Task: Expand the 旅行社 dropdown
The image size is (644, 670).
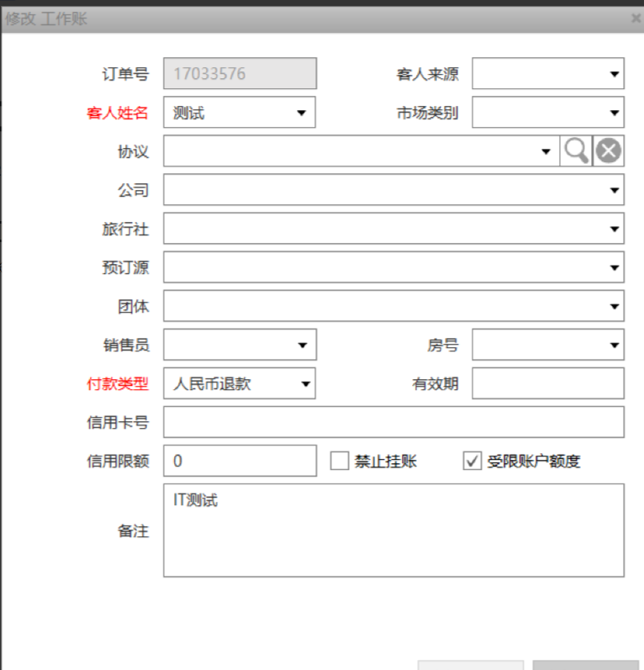Action: [x=615, y=229]
